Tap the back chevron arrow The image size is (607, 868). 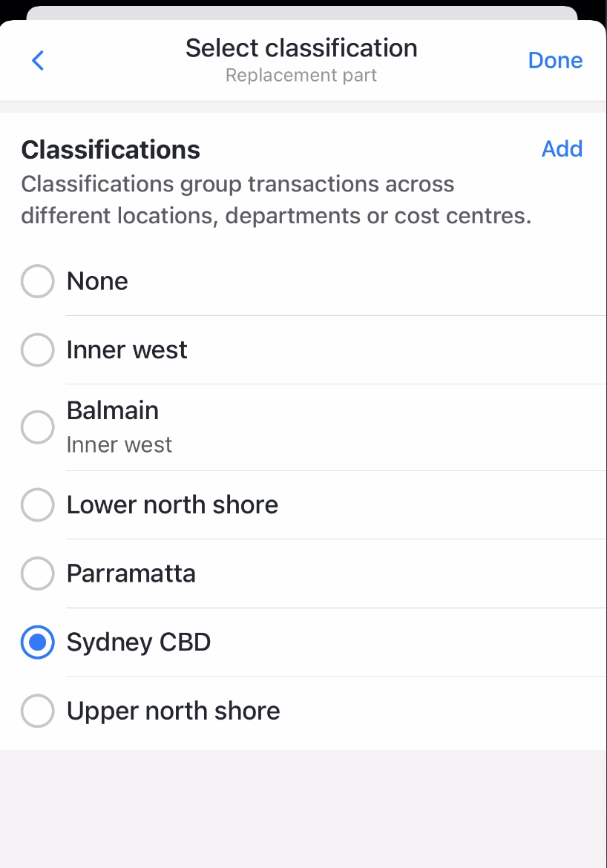(x=37, y=60)
